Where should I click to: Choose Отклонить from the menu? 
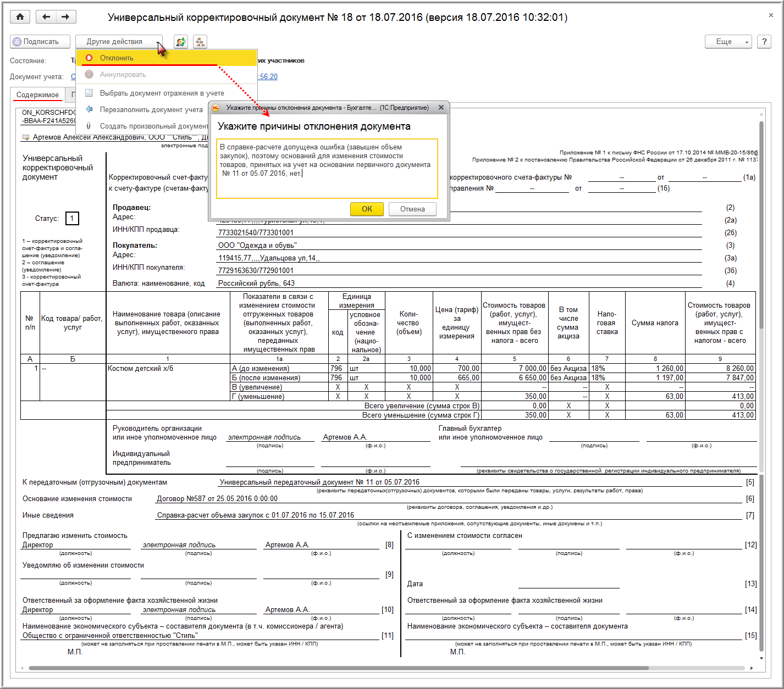(x=167, y=58)
